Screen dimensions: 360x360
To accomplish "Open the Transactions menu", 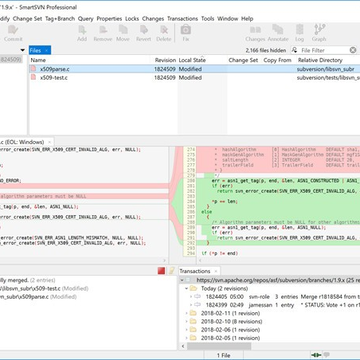I will [183, 19].
